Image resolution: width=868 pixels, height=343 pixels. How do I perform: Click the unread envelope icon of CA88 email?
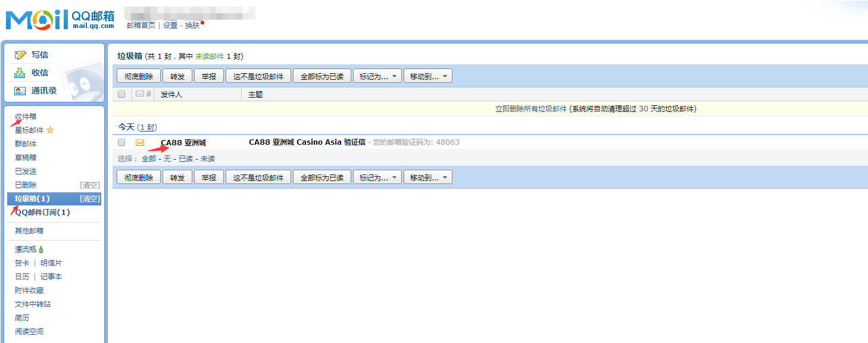tap(140, 142)
